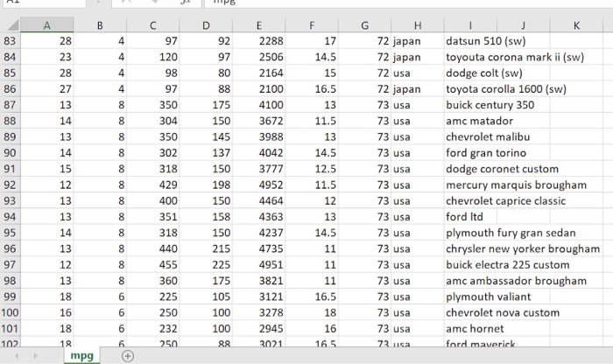Select column E header
The width and height of the screenshot is (613, 364).
pyautogui.click(x=259, y=25)
